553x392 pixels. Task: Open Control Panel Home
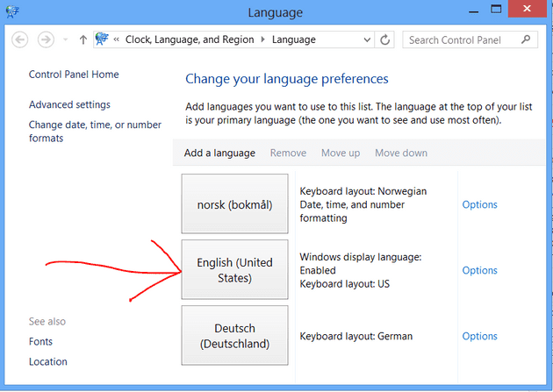pos(74,75)
